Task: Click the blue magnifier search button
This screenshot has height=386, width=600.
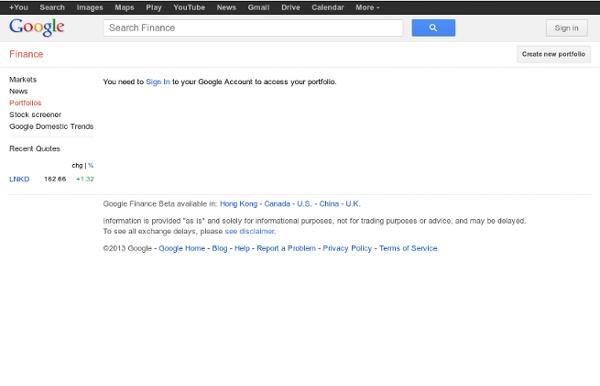Action: coord(433,28)
